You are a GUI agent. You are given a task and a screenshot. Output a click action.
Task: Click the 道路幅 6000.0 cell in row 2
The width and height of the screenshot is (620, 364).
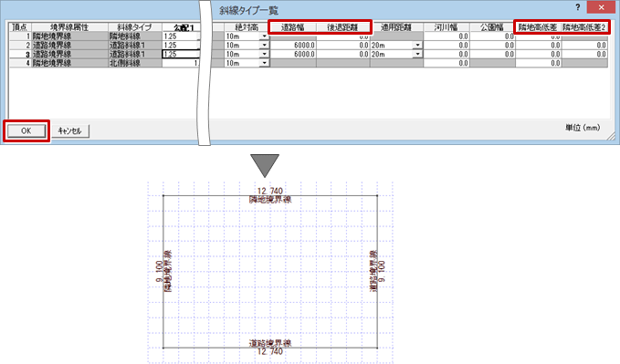point(293,46)
